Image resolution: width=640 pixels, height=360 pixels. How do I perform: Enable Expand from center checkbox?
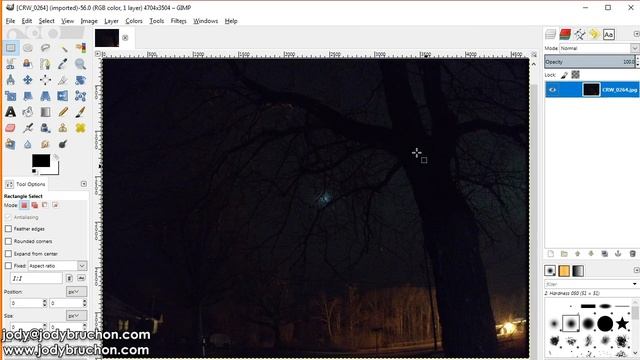click(x=8, y=253)
